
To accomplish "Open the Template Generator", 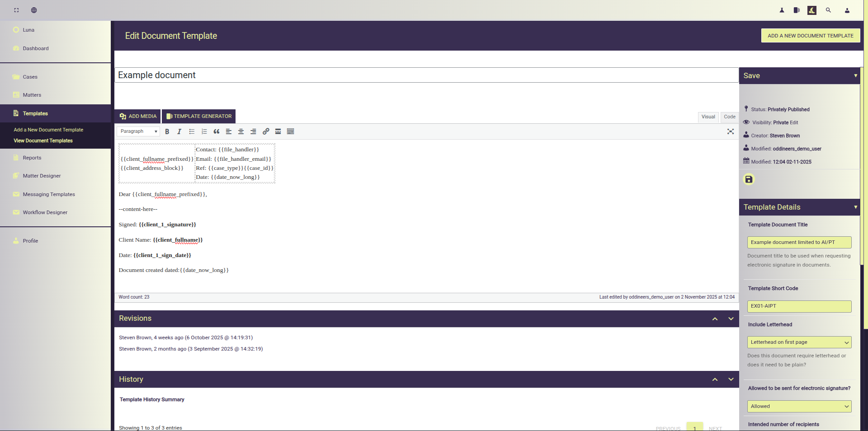I will 199,117.
